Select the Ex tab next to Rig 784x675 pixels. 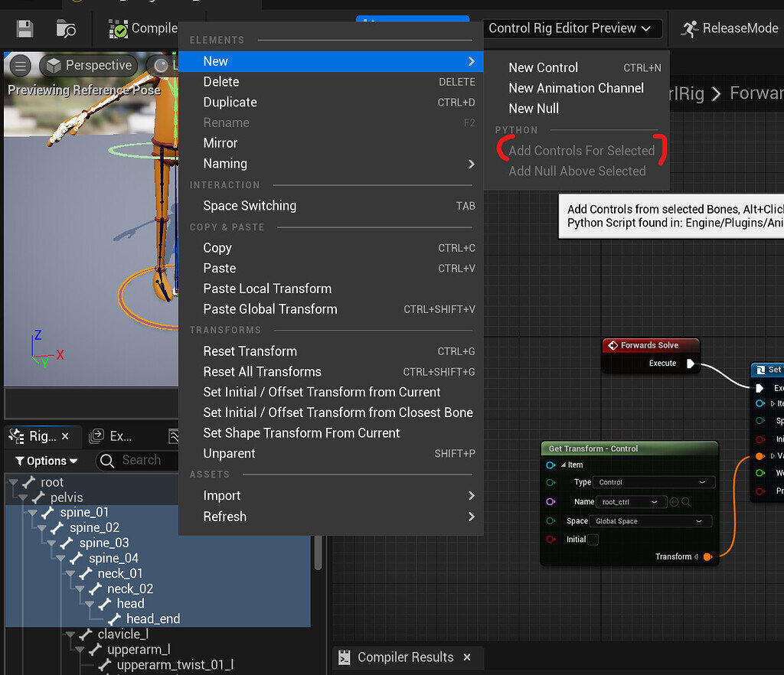pos(111,437)
